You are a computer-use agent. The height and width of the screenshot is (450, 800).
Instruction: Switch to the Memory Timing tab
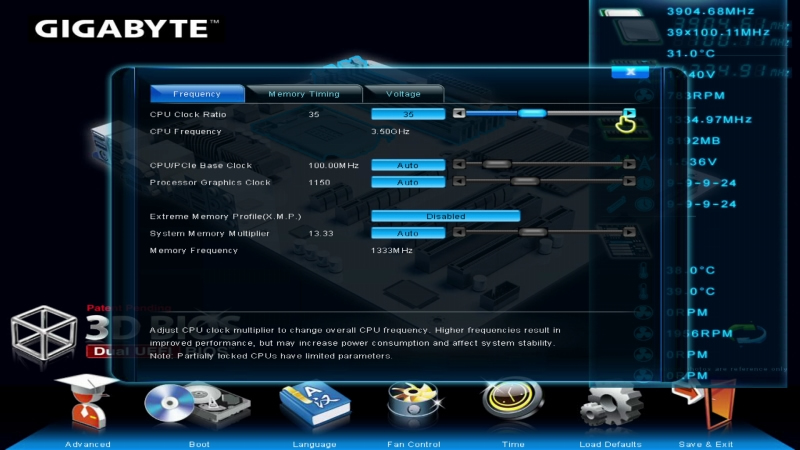[304, 94]
